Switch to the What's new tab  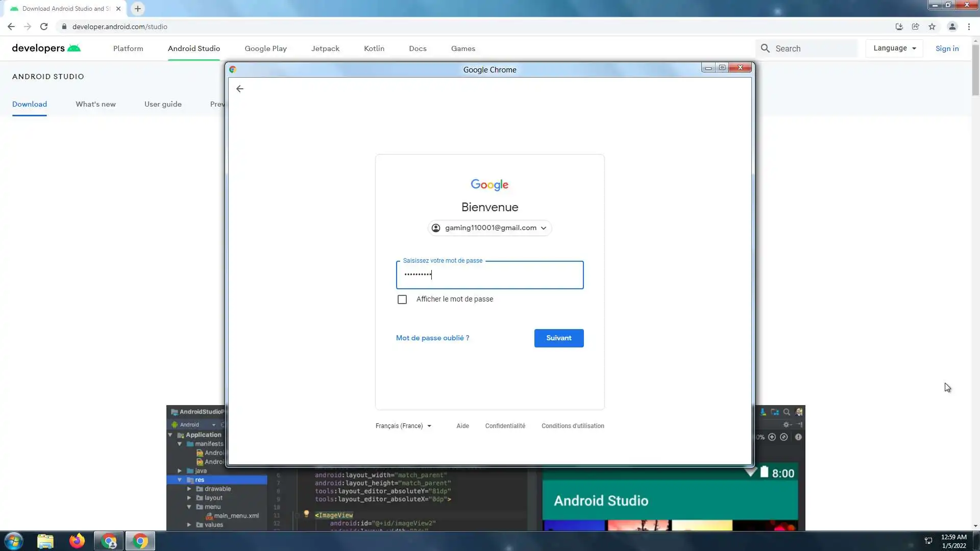click(95, 104)
